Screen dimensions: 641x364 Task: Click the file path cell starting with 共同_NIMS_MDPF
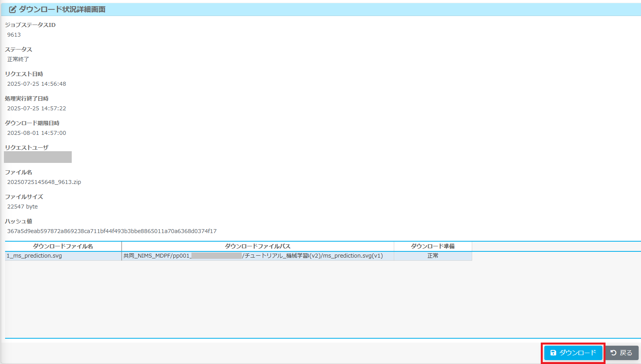pyautogui.click(x=253, y=256)
